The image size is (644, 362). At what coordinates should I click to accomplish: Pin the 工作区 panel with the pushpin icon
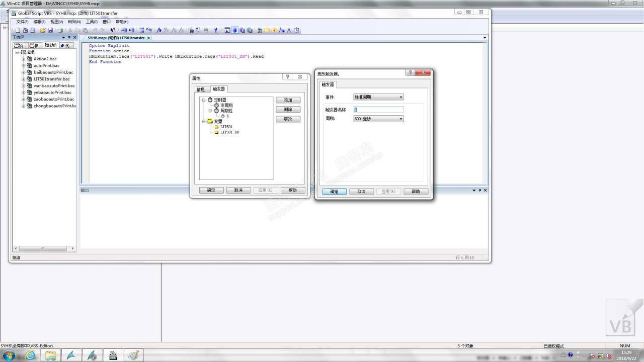[69, 38]
